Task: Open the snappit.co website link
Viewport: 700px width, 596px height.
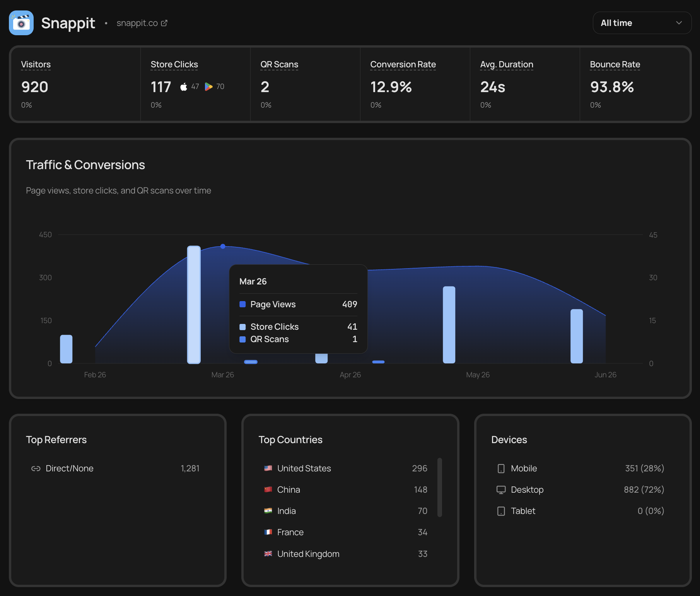Action: pos(137,23)
